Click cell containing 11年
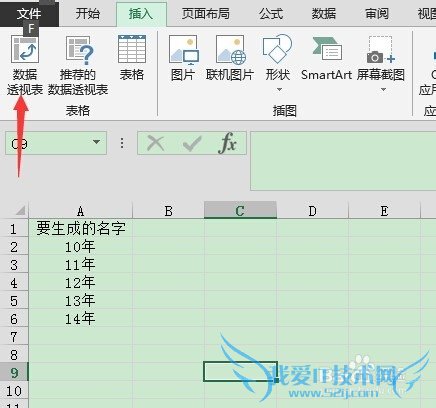Screen dimensions: 436x408 pyautogui.click(x=81, y=265)
